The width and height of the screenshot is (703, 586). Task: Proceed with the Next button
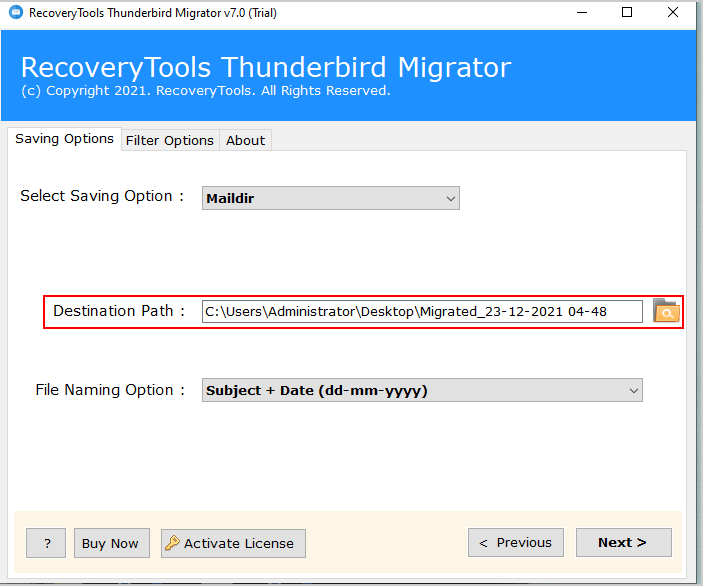624,543
